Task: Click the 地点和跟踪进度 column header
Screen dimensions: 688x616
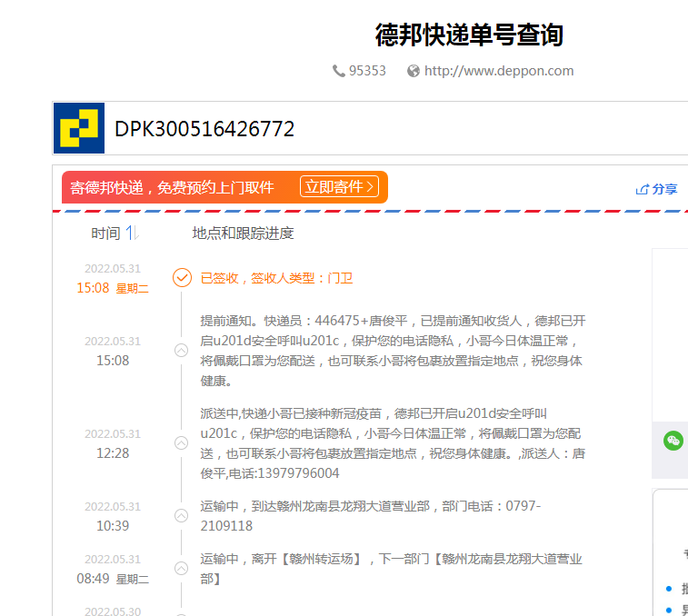Action: click(x=243, y=233)
